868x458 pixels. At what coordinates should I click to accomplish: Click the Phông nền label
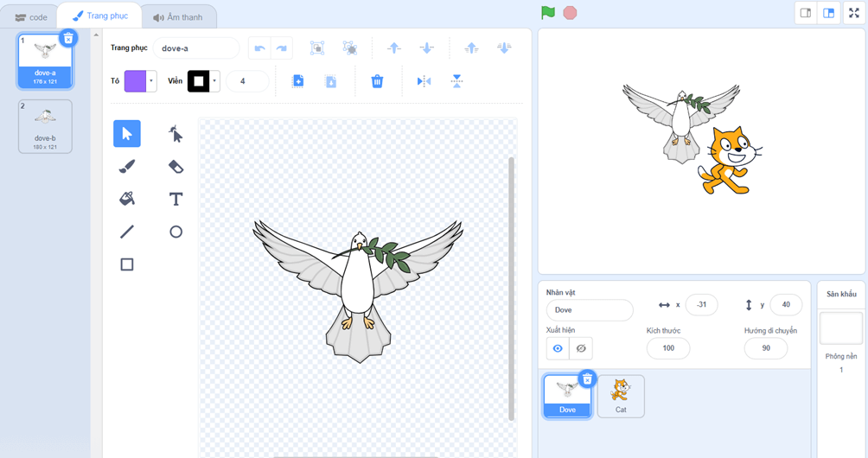tap(841, 356)
